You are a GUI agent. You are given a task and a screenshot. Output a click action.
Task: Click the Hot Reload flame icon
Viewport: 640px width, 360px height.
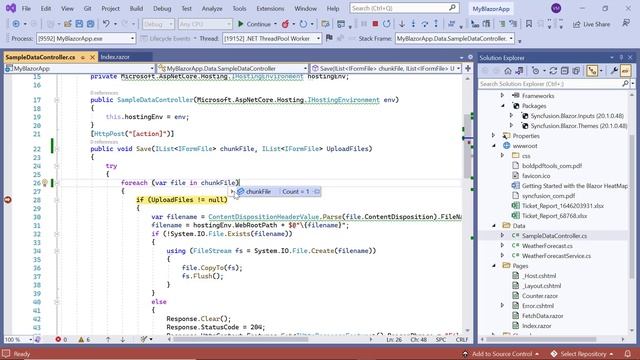[x=285, y=24]
